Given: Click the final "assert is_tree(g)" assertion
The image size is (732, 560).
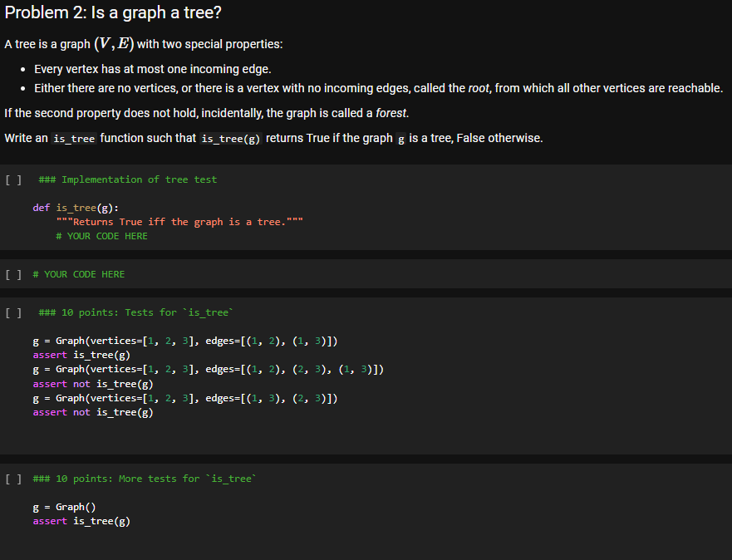Looking at the screenshot, I should click(x=83, y=521).
